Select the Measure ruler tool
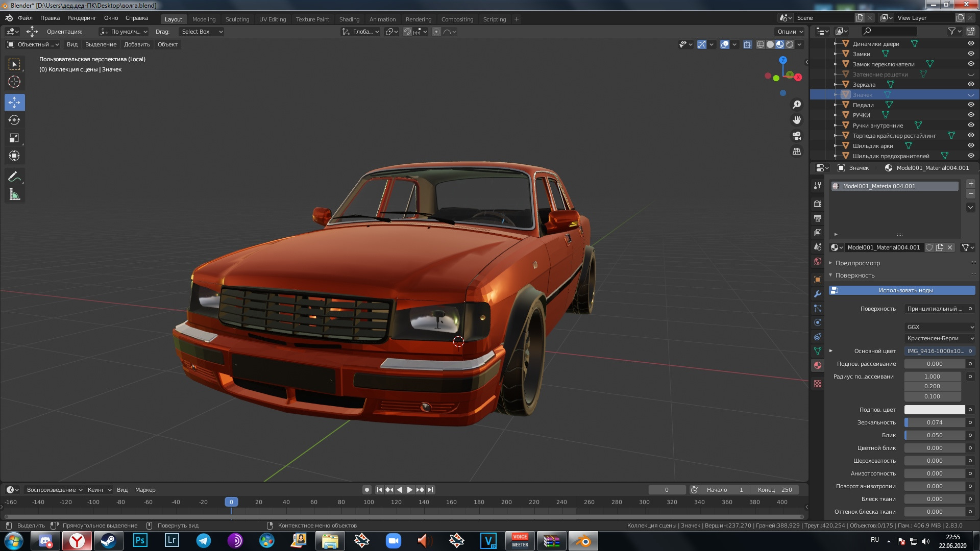 click(14, 195)
